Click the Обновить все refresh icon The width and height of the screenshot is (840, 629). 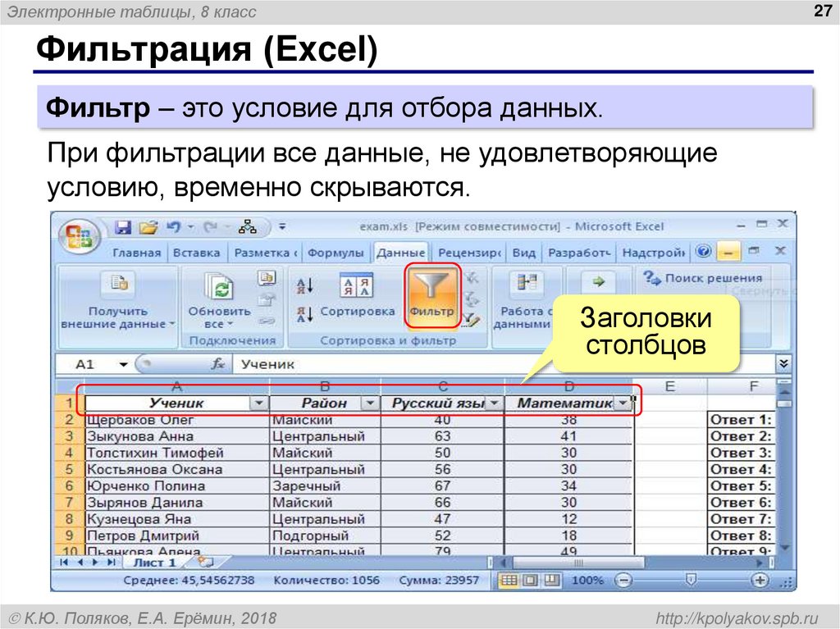221,285
